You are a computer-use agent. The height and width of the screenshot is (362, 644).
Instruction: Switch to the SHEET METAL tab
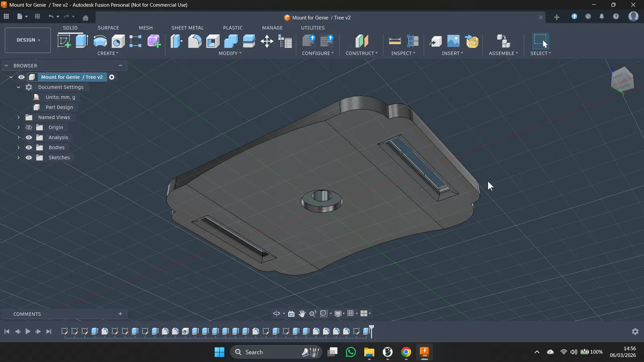(188, 28)
